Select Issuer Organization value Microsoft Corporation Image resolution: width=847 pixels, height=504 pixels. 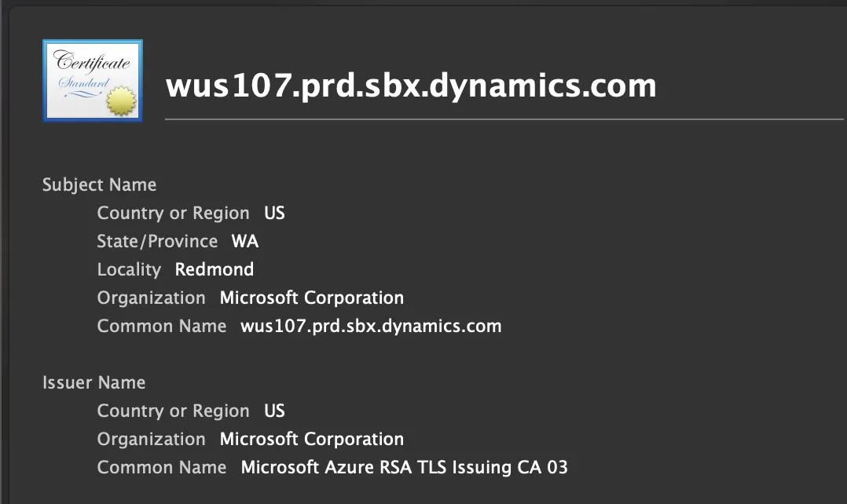tap(312, 440)
